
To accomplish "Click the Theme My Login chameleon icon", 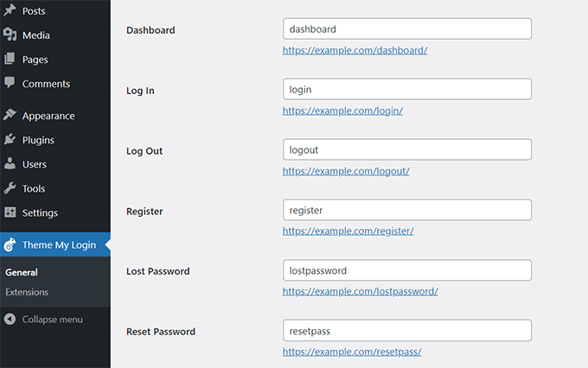I will [x=10, y=244].
